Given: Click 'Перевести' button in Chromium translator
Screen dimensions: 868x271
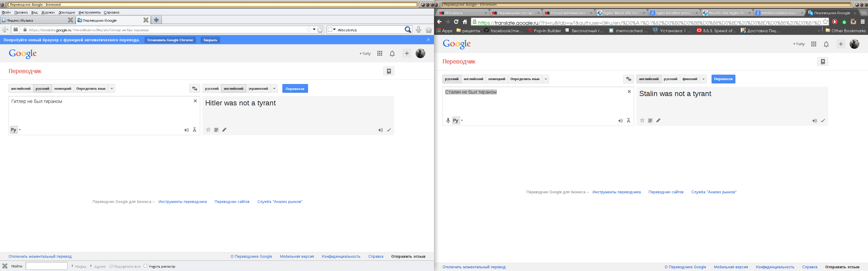Looking at the screenshot, I should pos(723,79).
